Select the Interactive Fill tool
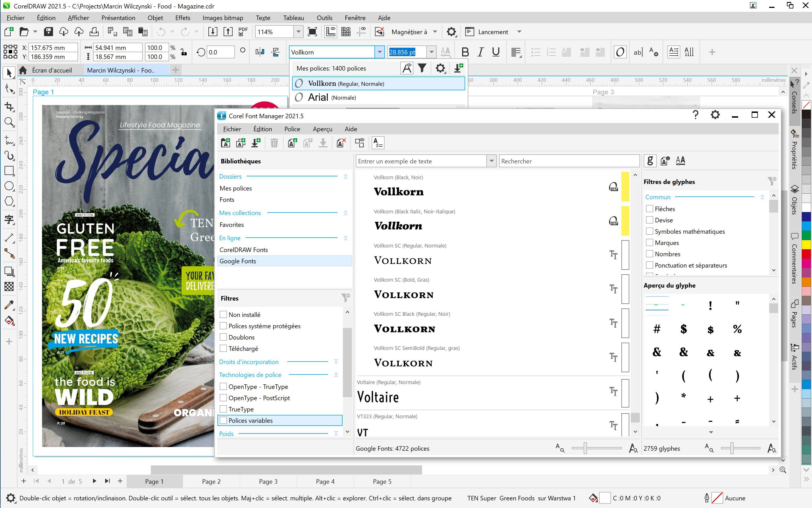 9,321
